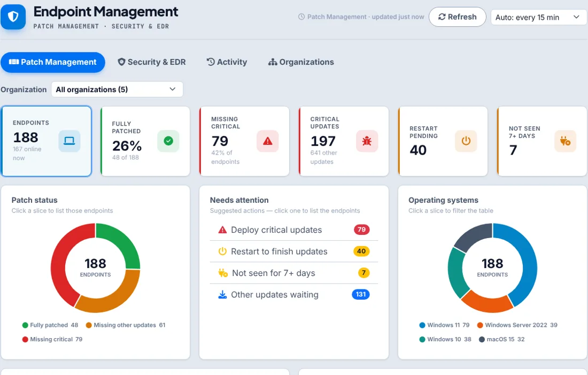The width and height of the screenshot is (588, 375).
Task: Click the Restart to finish updates row
Action: [294, 251]
